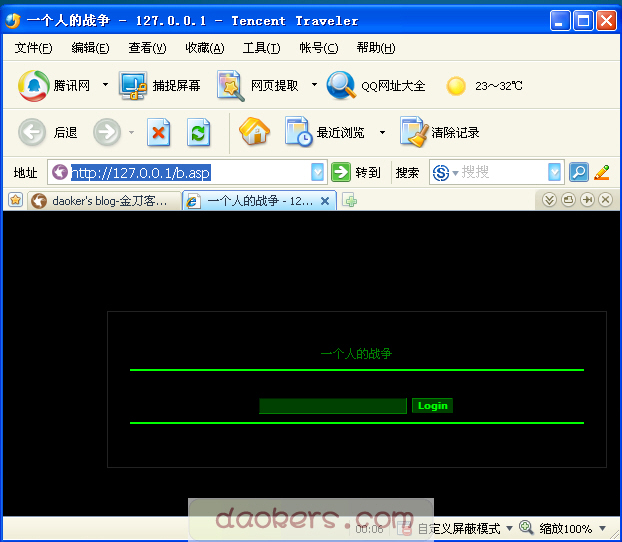The width and height of the screenshot is (622, 542).
Task: Click the tab bar arrow-to-bar icon
Action: (587, 200)
